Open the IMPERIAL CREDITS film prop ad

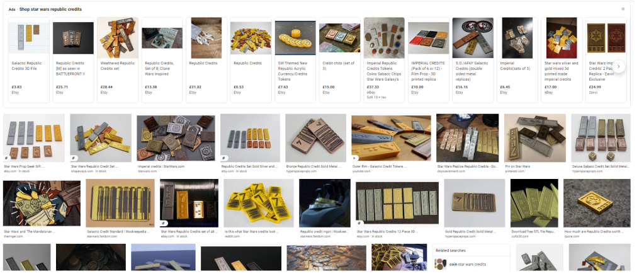(x=428, y=60)
